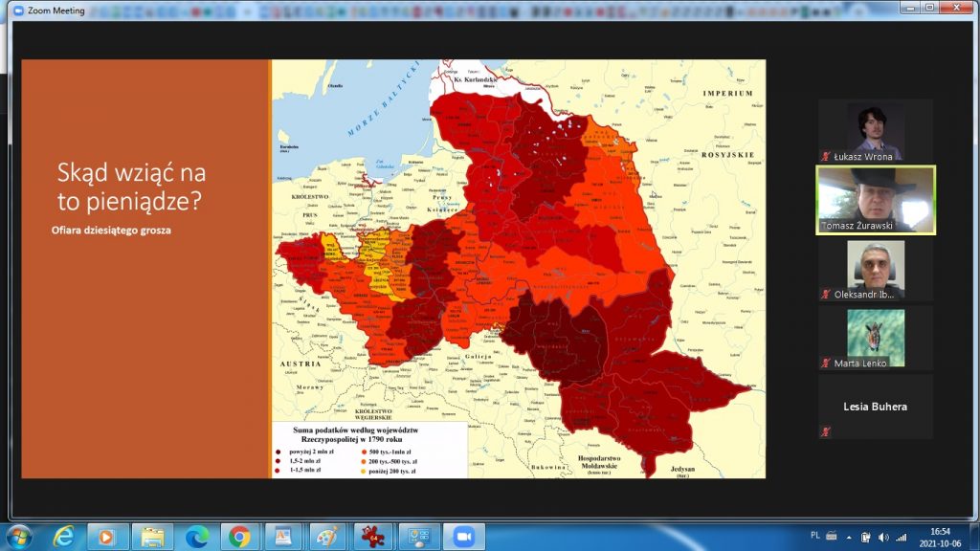Switch to the Zoom taskbar icon

(x=463, y=536)
